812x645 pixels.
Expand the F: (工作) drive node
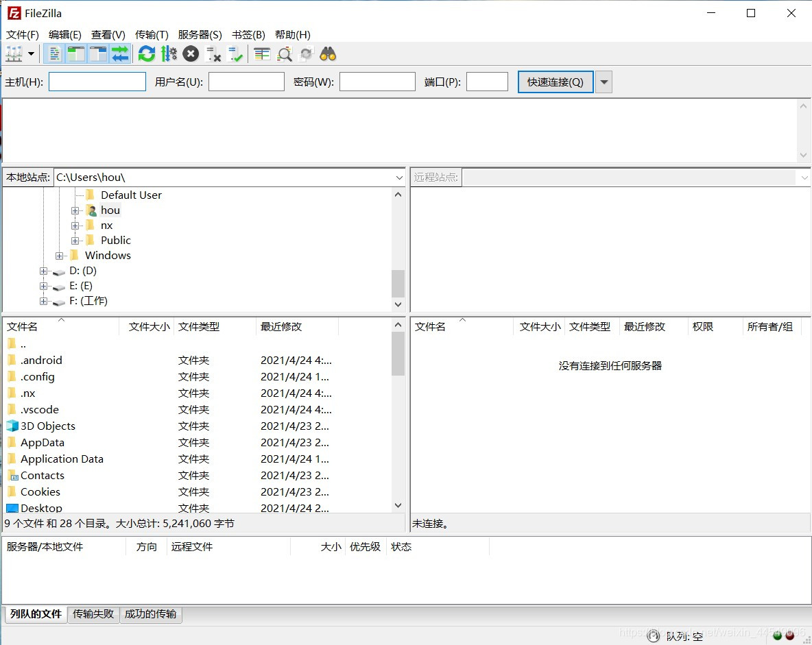point(43,301)
